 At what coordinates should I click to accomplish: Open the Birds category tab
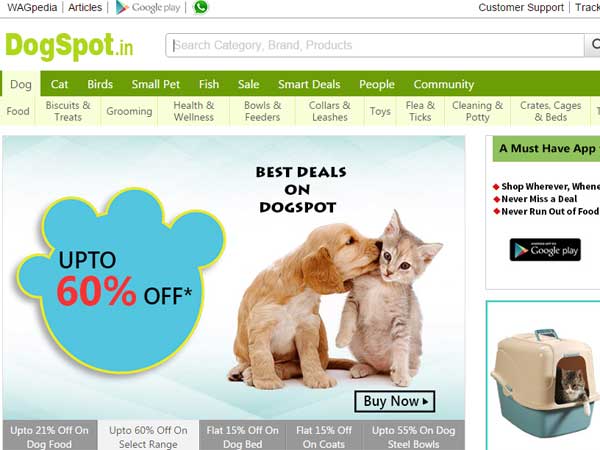tap(100, 84)
